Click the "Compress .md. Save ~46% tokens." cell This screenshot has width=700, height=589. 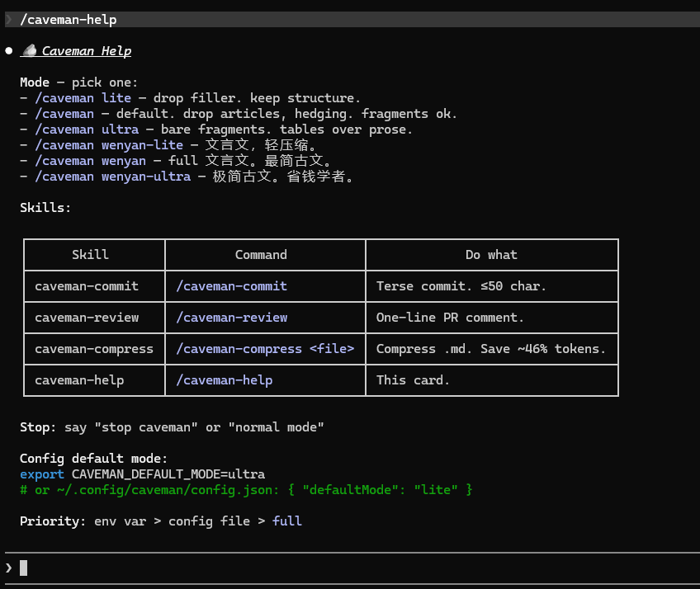pyautogui.click(x=491, y=349)
